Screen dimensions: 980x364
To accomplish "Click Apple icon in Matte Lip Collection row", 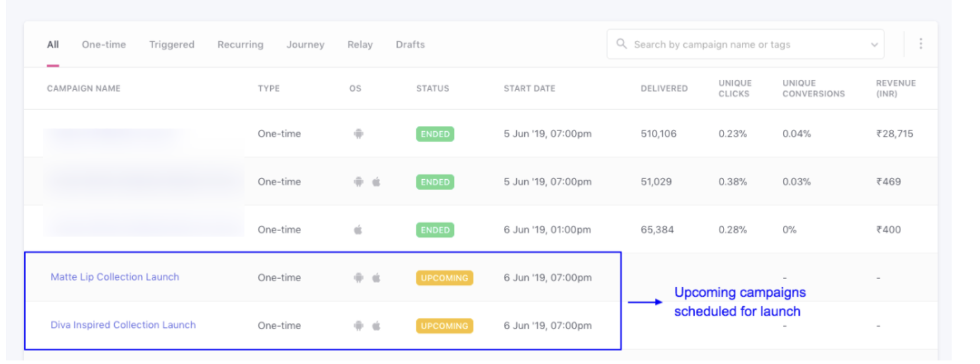I will click(x=376, y=278).
